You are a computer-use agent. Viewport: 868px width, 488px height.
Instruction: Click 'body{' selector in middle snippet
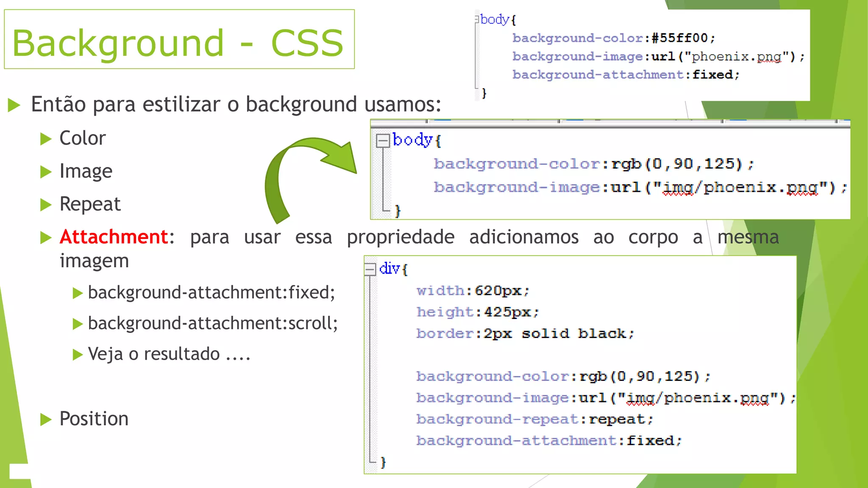click(x=417, y=140)
